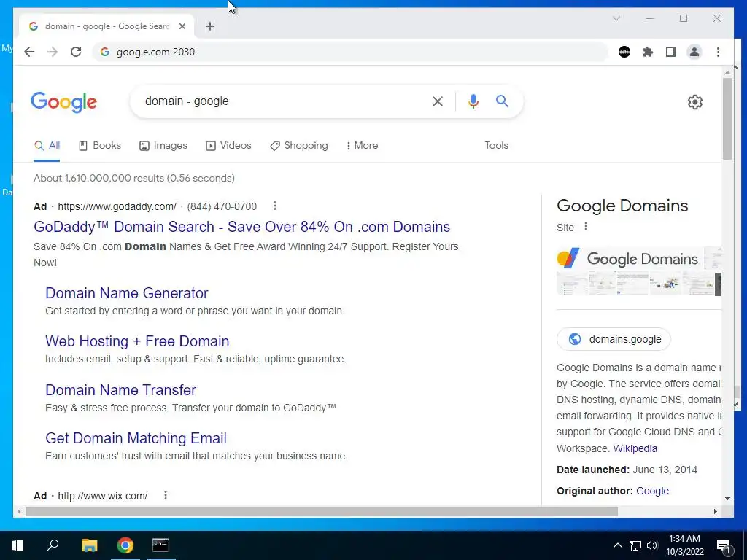The height and width of the screenshot is (560, 747).
Task: Start voice search with the microphone icon
Action: coord(473,101)
